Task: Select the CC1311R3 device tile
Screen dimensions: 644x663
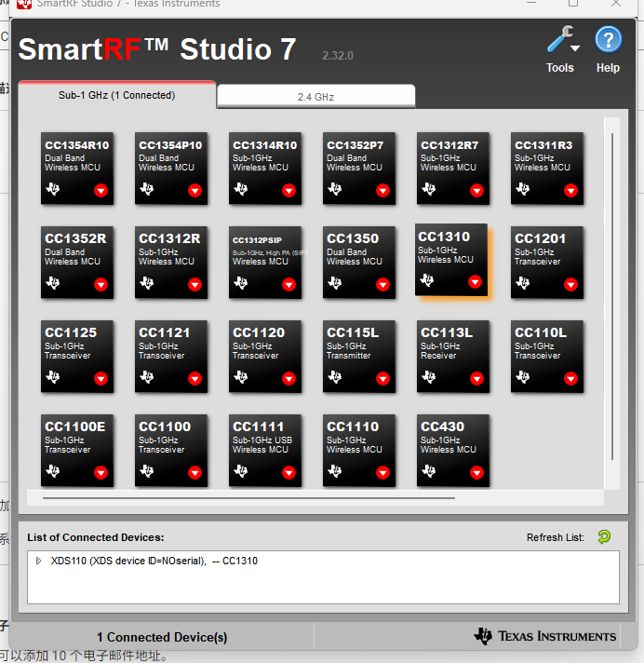Action: point(547,169)
